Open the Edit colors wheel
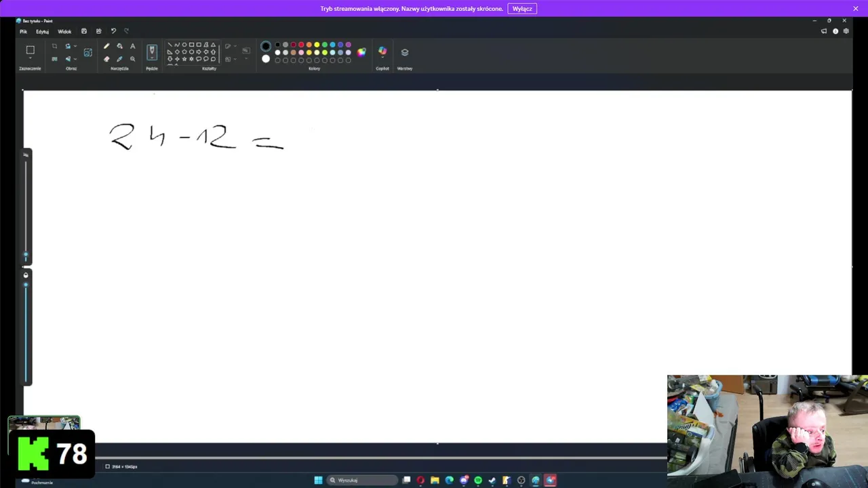This screenshot has width=868, height=488. pyautogui.click(x=361, y=52)
